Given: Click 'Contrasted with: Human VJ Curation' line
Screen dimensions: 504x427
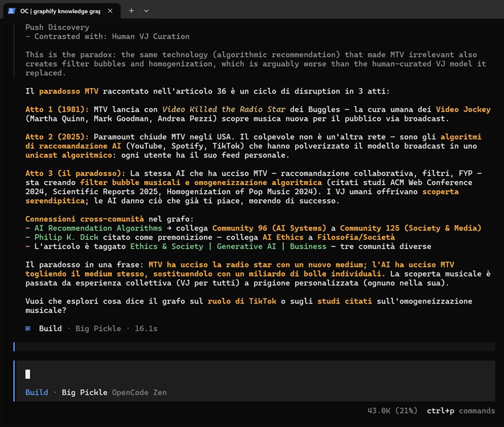Looking at the screenshot, I should click(x=108, y=36).
